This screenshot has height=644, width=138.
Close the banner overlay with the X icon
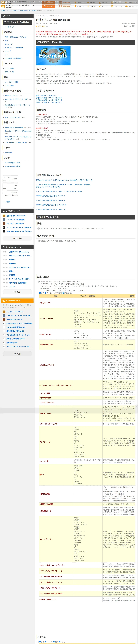(x=136, y=406)
